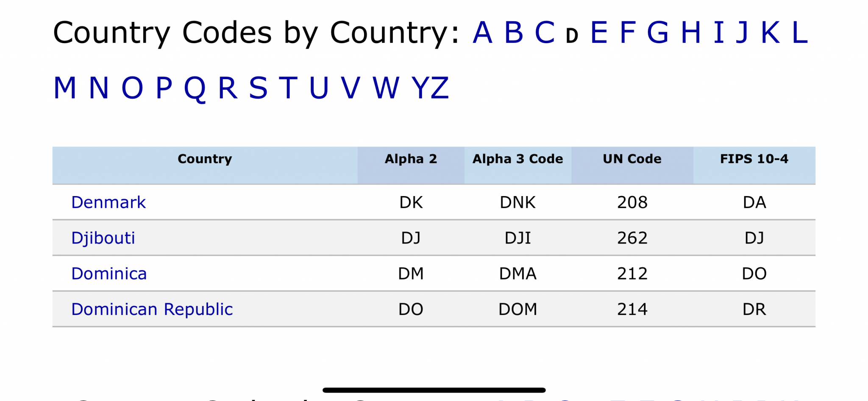The height and width of the screenshot is (401, 868).
Task: Select letter E in alphabet index
Action: point(599,33)
